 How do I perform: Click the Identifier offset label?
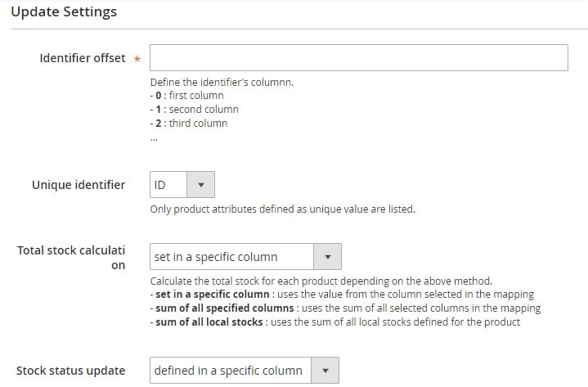[83, 58]
